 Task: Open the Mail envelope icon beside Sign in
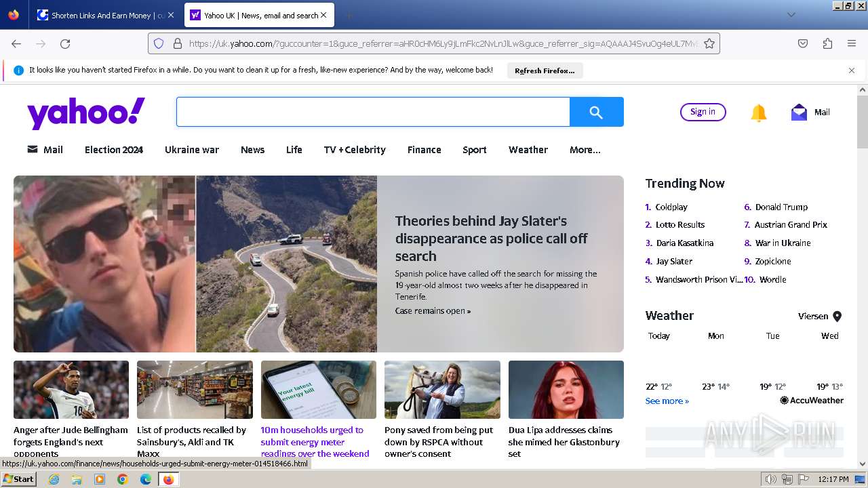point(799,113)
